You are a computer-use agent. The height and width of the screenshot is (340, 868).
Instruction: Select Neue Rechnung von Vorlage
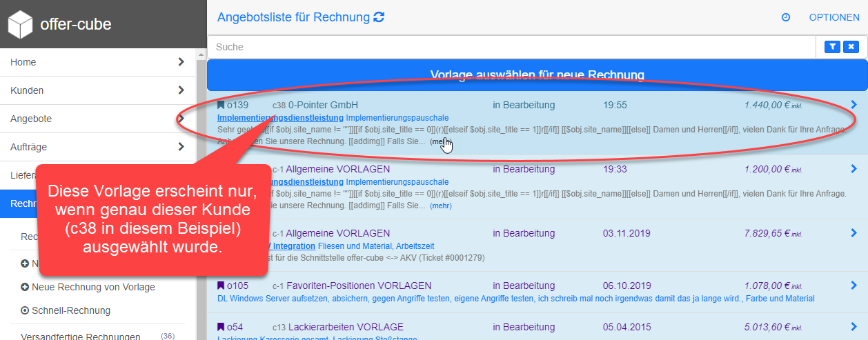[x=93, y=287]
